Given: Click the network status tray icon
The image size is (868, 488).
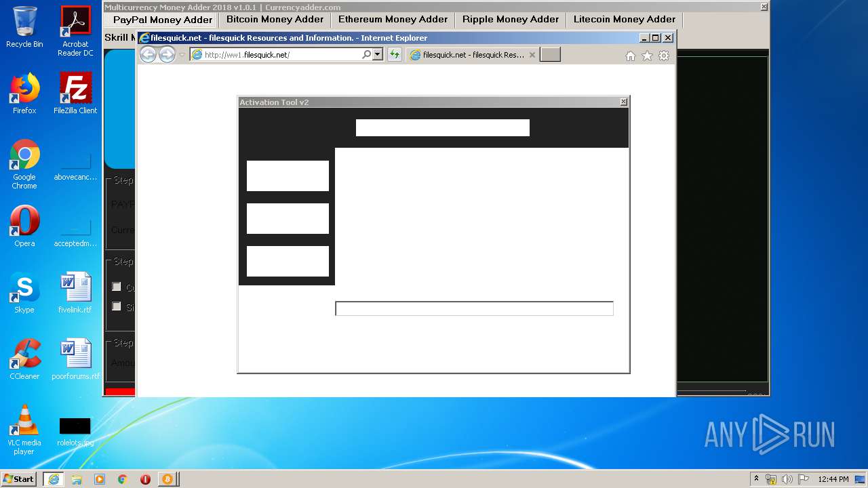Looking at the screenshot, I should tap(771, 479).
